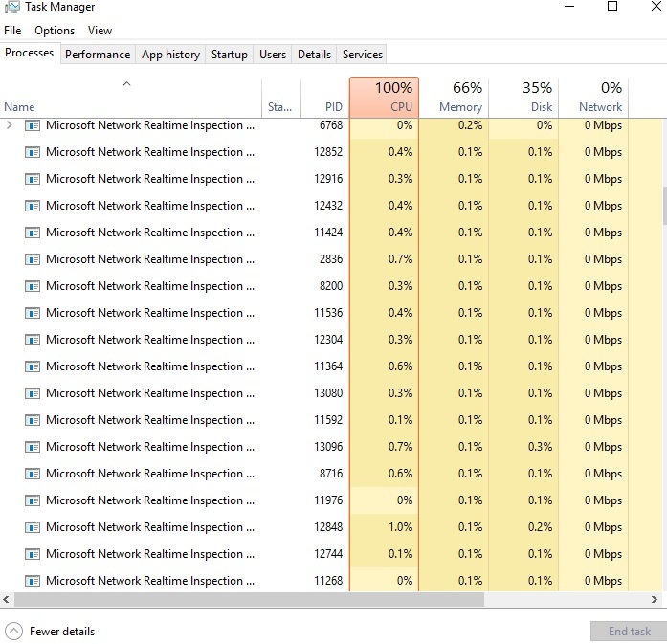
Task: Click the horizontal scrollbar left arrow
Action: tap(6, 599)
